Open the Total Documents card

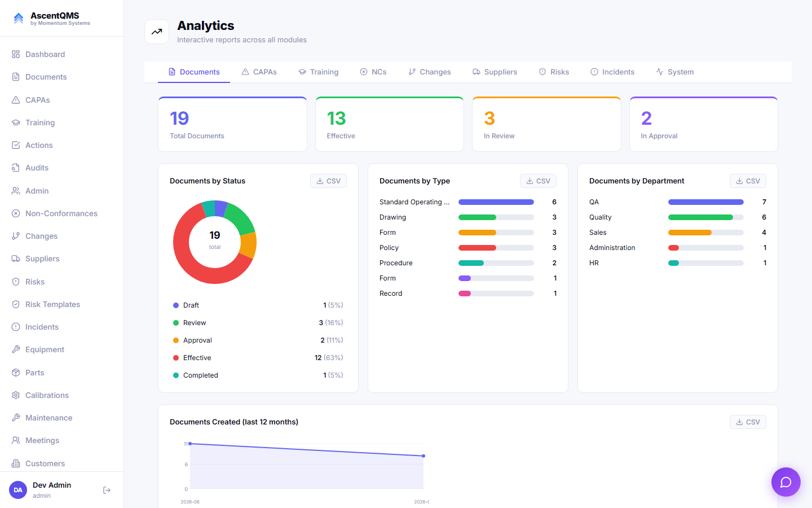(x=232, y=124)
